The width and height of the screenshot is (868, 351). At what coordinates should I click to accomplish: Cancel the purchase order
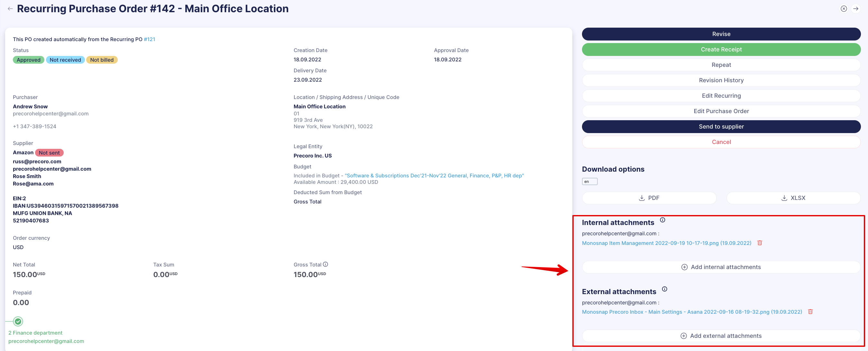721,142
